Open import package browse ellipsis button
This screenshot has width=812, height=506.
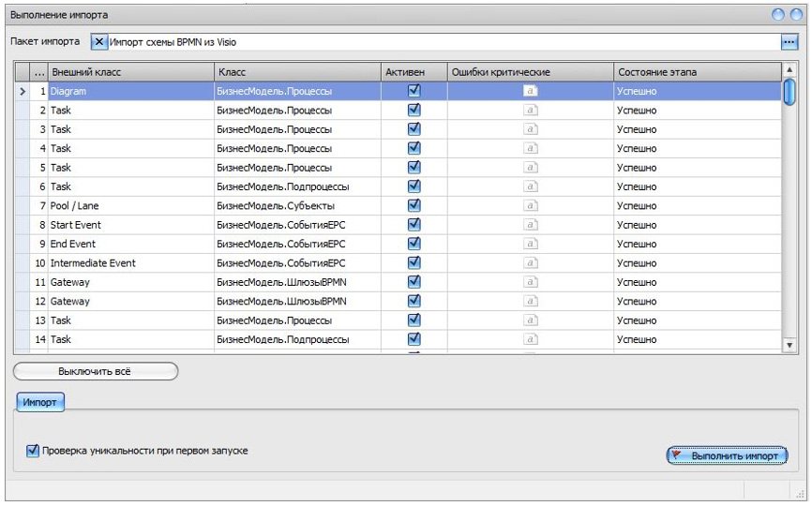click(788, 42)
